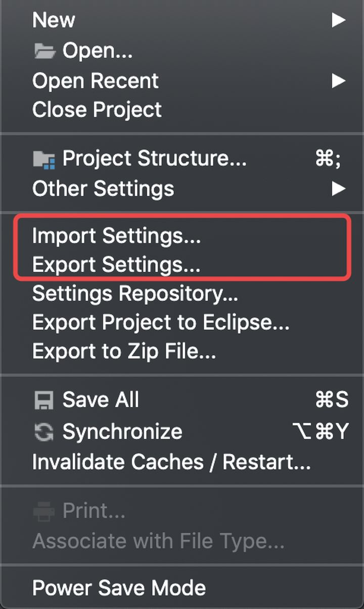Expand the Open Recent submenu arrow

tap(338, 80)
